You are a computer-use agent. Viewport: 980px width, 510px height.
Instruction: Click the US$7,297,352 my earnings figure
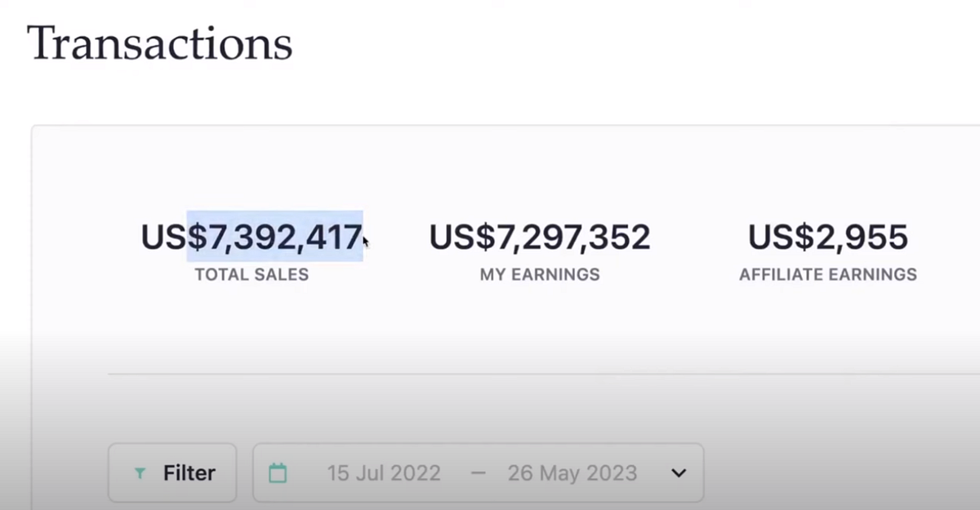(x=539, y=237)
